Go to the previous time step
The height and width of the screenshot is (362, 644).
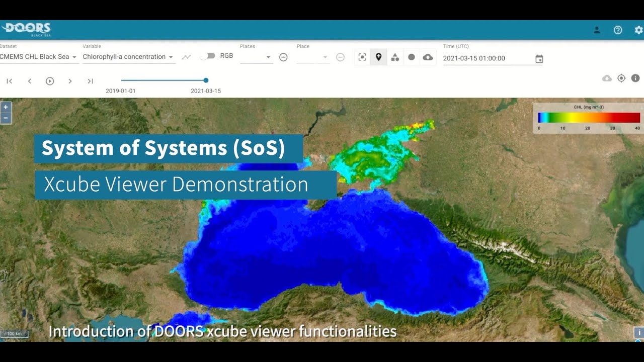pyautogui.click(x=29, y=81)
